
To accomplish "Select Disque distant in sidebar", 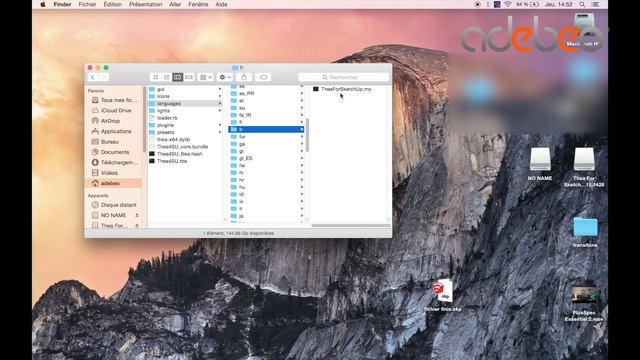I will pos(114,205).
